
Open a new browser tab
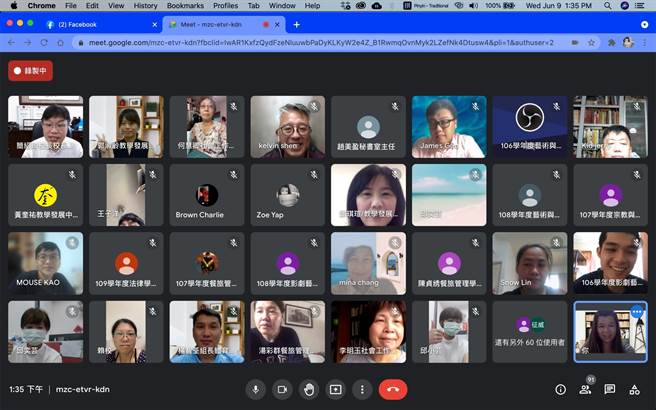coord(297,24)
